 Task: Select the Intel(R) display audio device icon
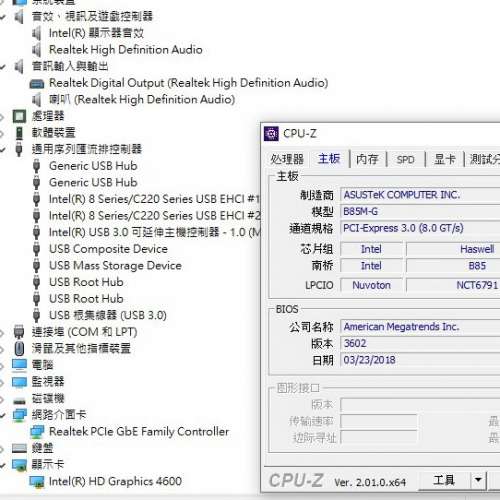pos(36,33)
